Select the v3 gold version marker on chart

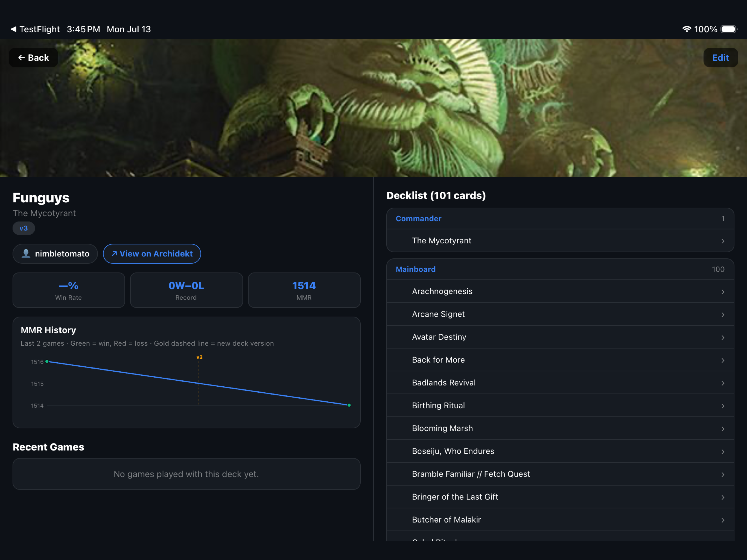pos(199,357)
